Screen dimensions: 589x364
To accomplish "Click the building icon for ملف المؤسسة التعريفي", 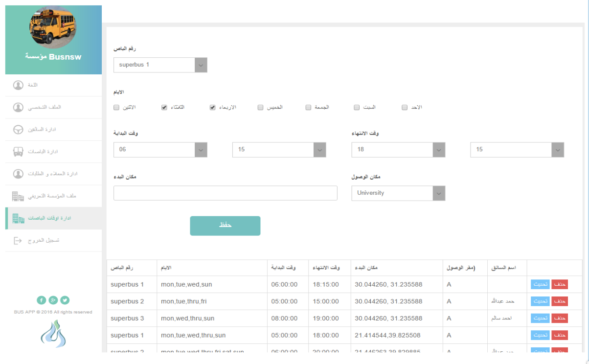I will coord(18,196).
